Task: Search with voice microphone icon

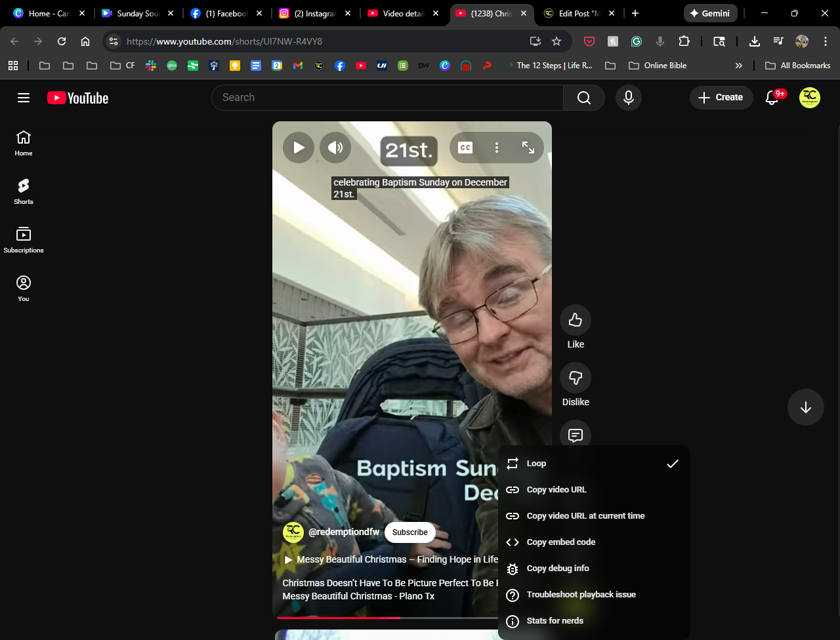Action: (628, 98)
